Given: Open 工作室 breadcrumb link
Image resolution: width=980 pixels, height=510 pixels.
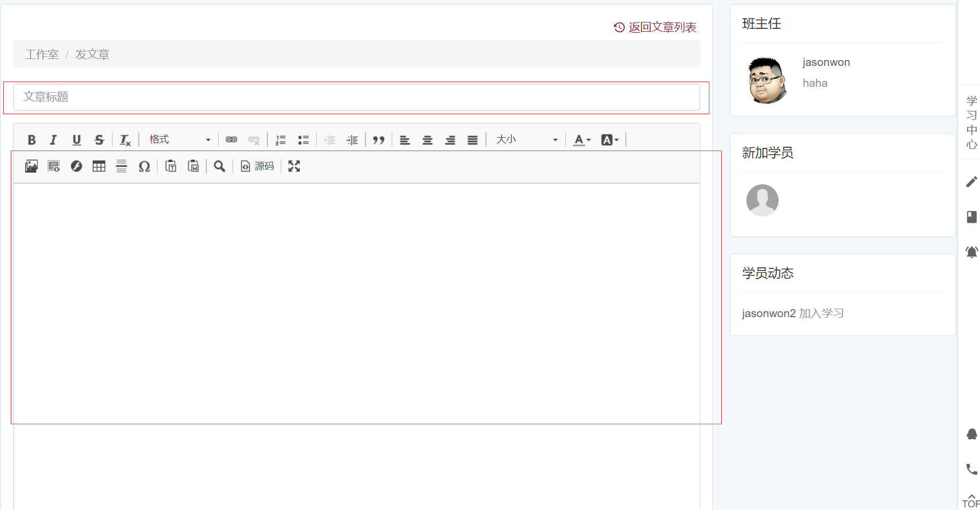Looking at the screenshot, I should click(42, 54).
